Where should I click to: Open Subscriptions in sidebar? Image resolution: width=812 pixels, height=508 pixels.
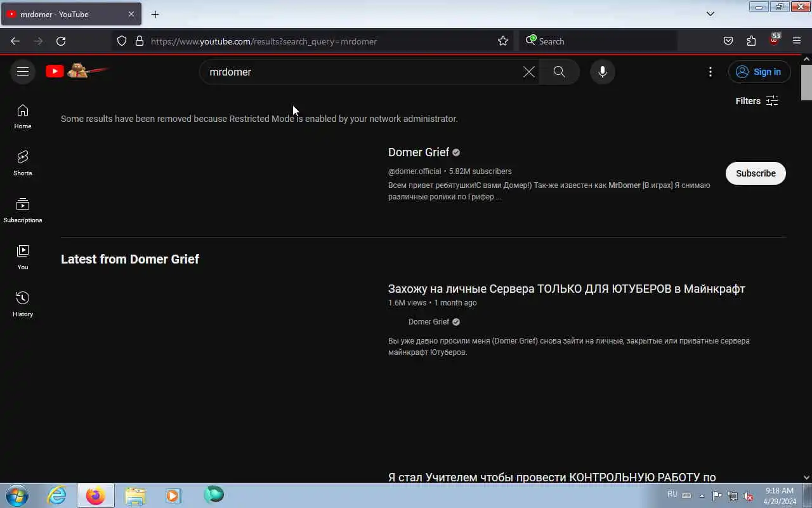23,211
